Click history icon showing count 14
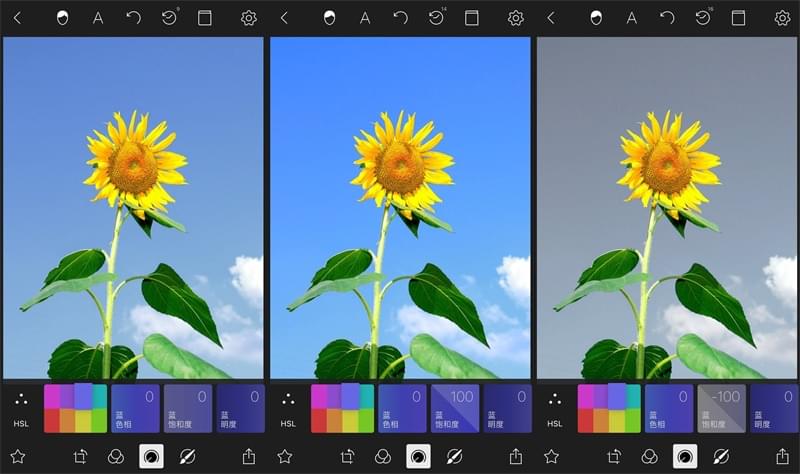800x474 pixels. tap(437, 18)
